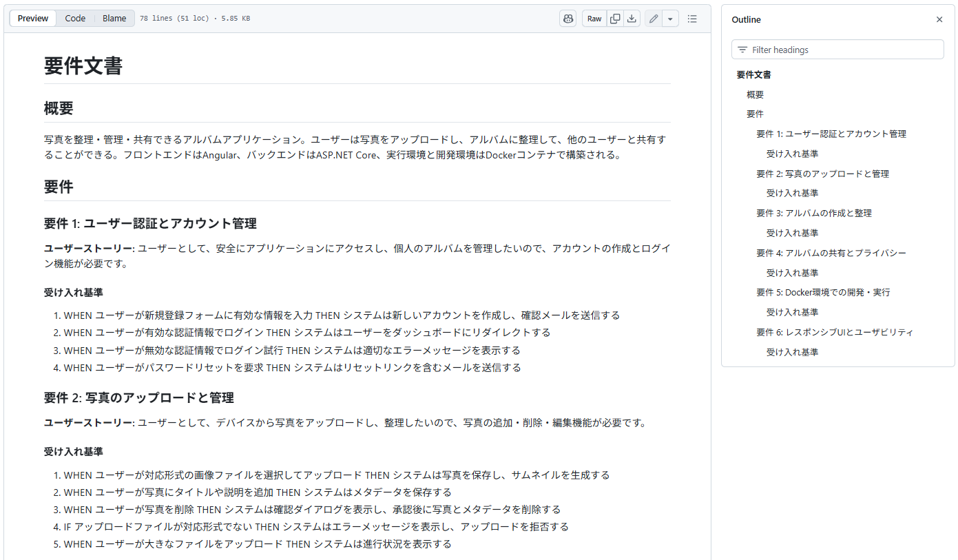Switch to the Code tab
The image size is (958, 560).
(x=75, y=19)
